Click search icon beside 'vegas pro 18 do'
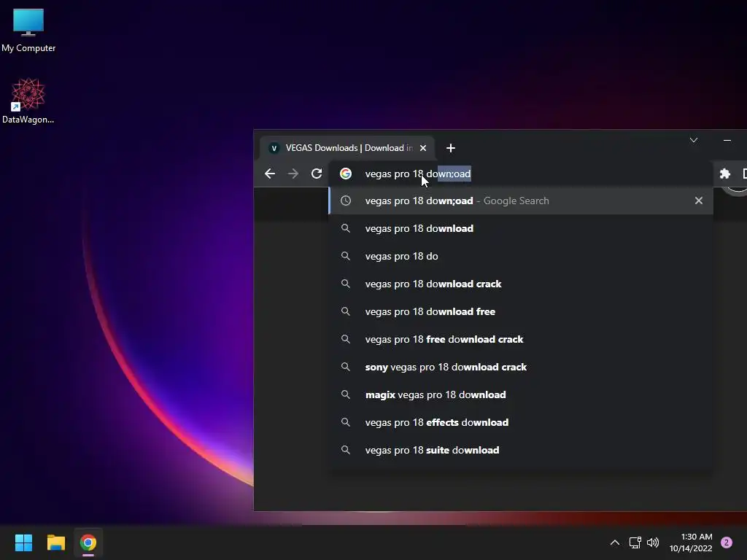Screen dimensions: 747x560 pos(346,256)
